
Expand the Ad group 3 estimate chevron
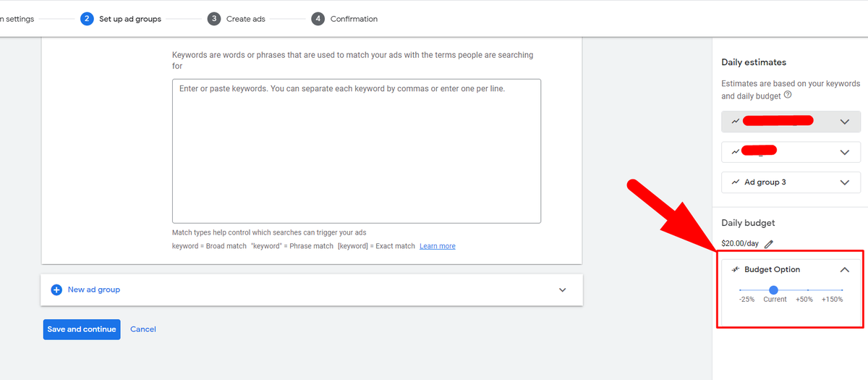coord(845,182)
